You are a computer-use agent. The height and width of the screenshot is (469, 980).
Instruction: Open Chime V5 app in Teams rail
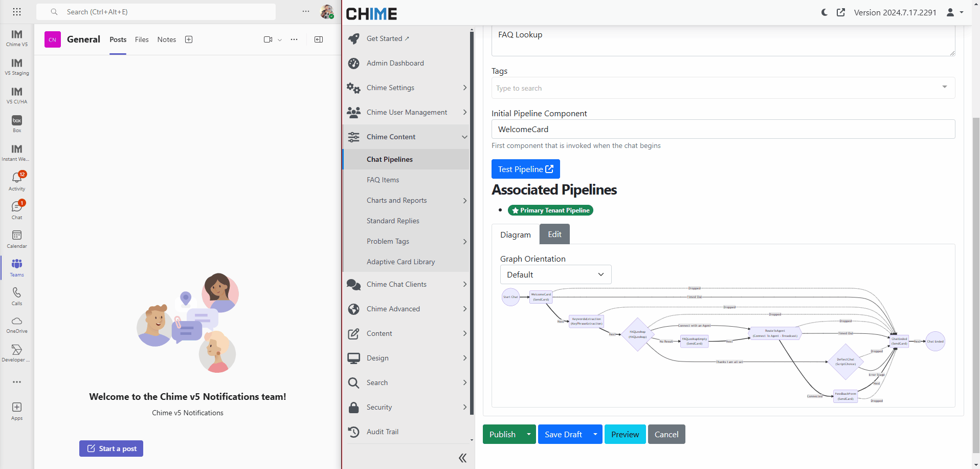(x=17, y=38)
